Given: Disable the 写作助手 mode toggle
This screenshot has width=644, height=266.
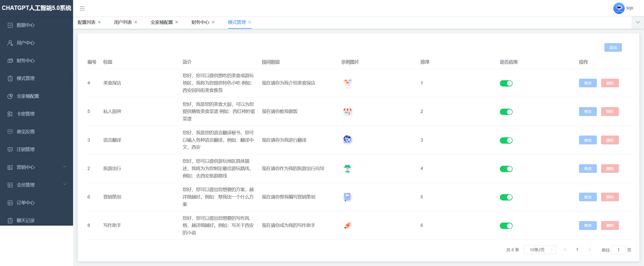Looking at the screenshot, I should pos(506,226).
